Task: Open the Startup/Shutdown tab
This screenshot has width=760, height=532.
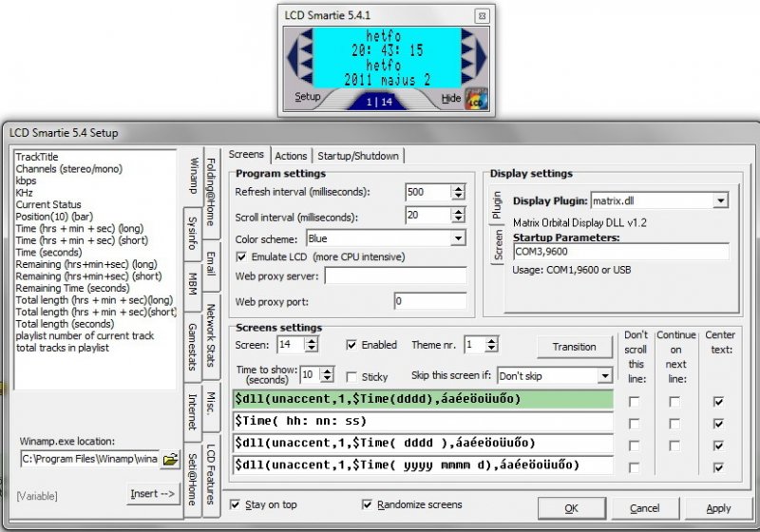Action: pos(358,156)
